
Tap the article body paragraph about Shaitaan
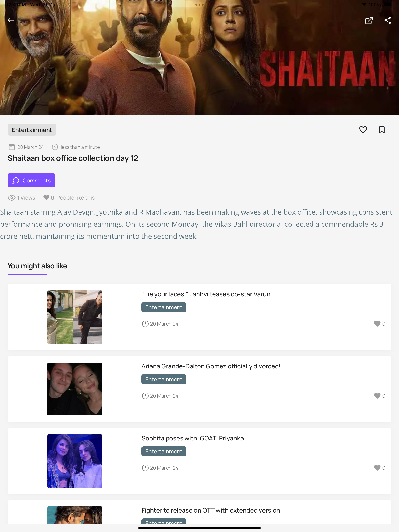196,224
